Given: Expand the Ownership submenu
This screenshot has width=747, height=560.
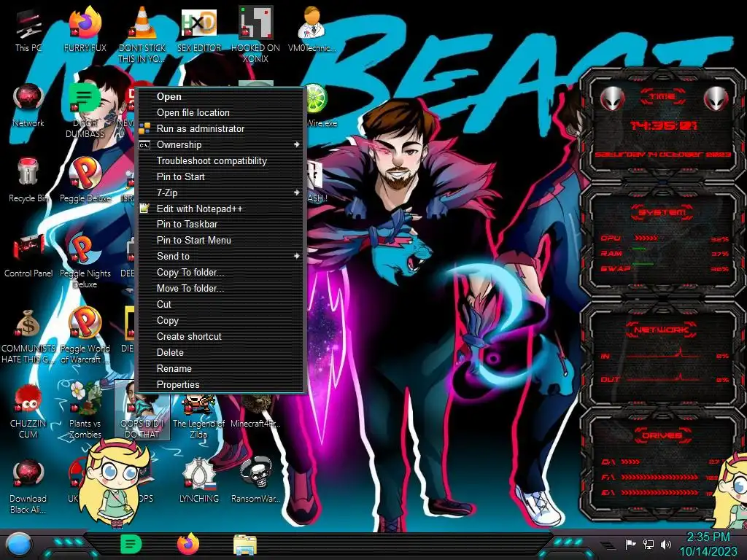Looking at the screenshot, I should point(221,145).
